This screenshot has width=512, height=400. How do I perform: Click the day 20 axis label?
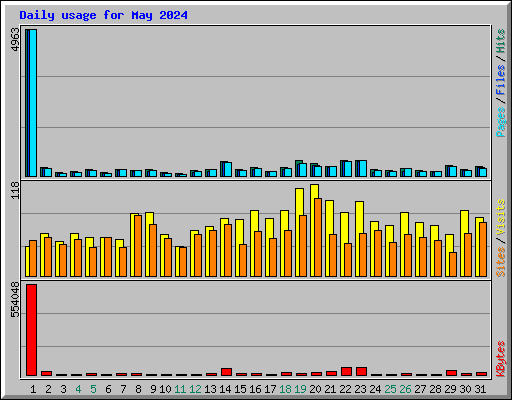(315, 389)
